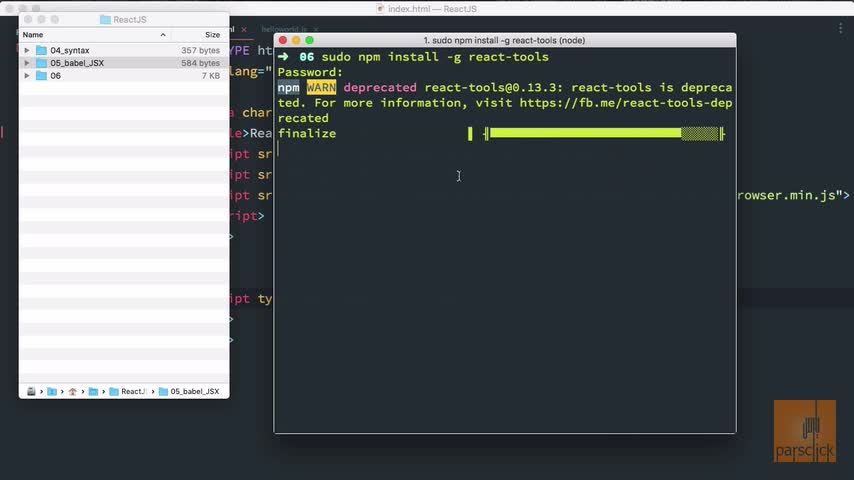The width and height of the screenshot is (854, 480).
Task: Click the 'Password:' prompt line in terminal
Action: [310, 72]
